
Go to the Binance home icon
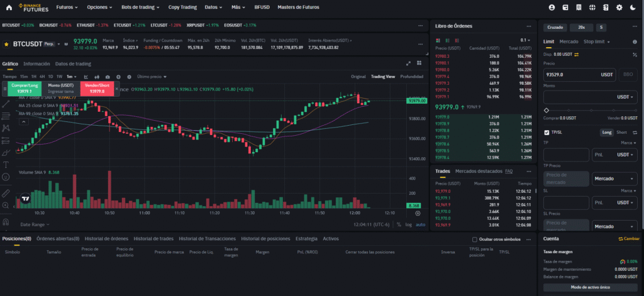tap(9, 8)
